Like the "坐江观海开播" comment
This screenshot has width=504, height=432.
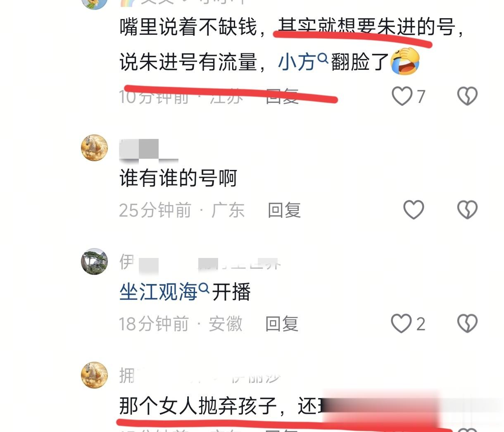[402, 323]
